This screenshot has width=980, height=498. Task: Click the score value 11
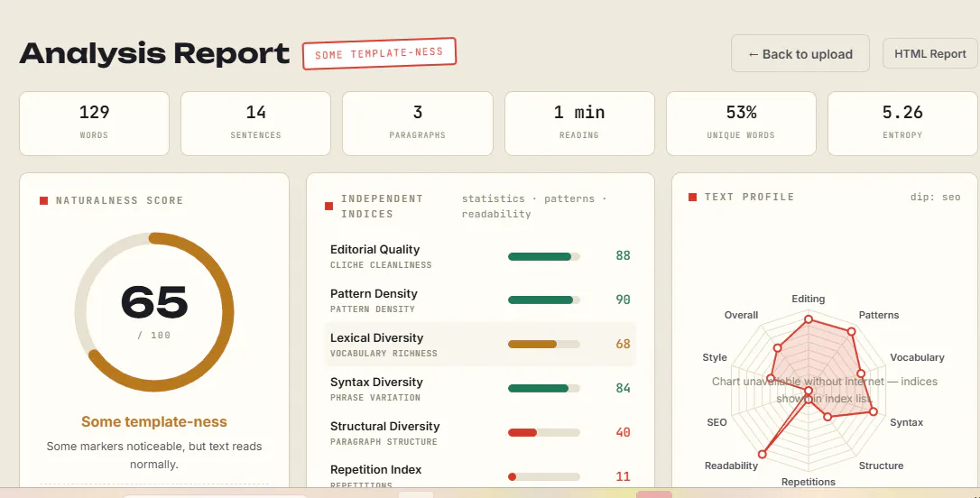[x=623, y=476]
